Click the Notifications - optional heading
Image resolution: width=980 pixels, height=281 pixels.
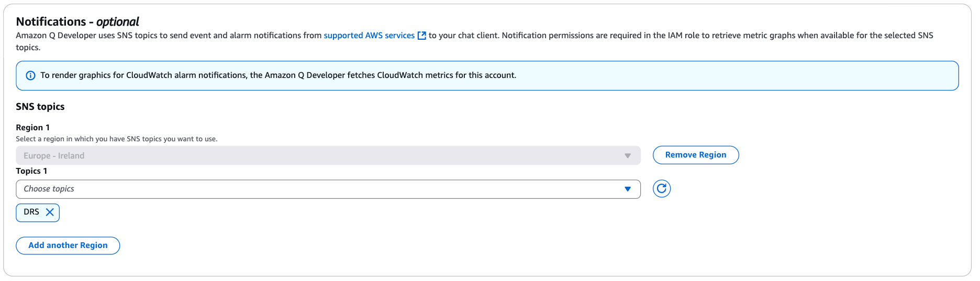[77, 22]
